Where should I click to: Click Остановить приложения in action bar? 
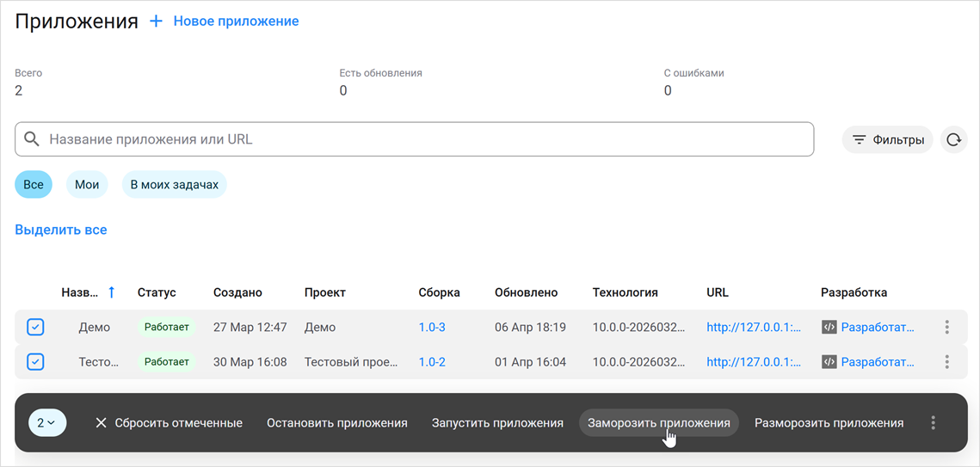click(x=337, y=422)
